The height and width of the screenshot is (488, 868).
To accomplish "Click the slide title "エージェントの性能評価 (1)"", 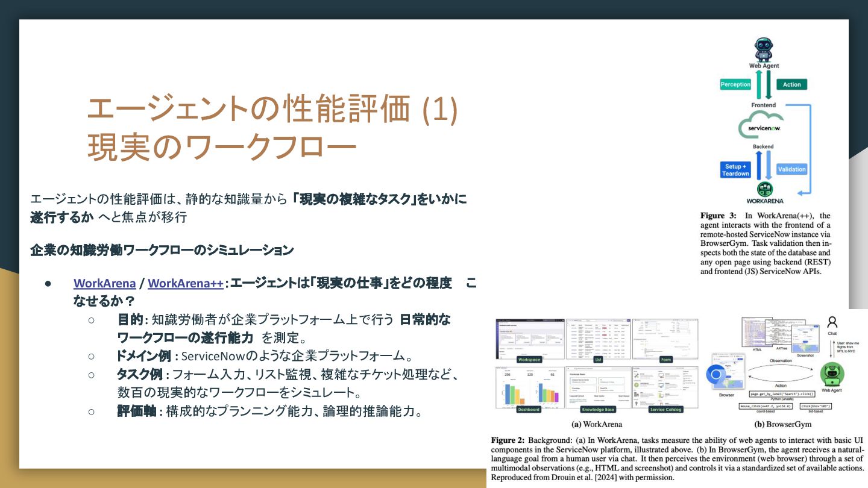I will pyautogui.click(x=273, y=109).
